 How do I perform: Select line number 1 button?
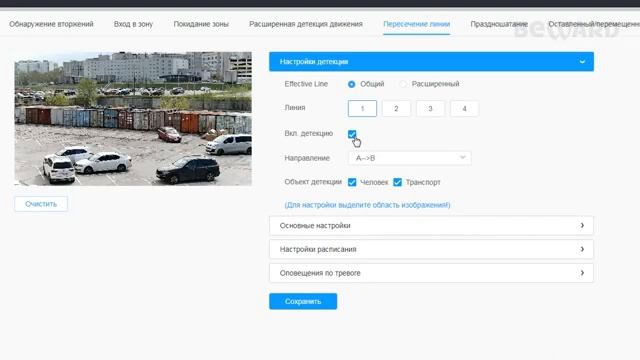(362, 109)
